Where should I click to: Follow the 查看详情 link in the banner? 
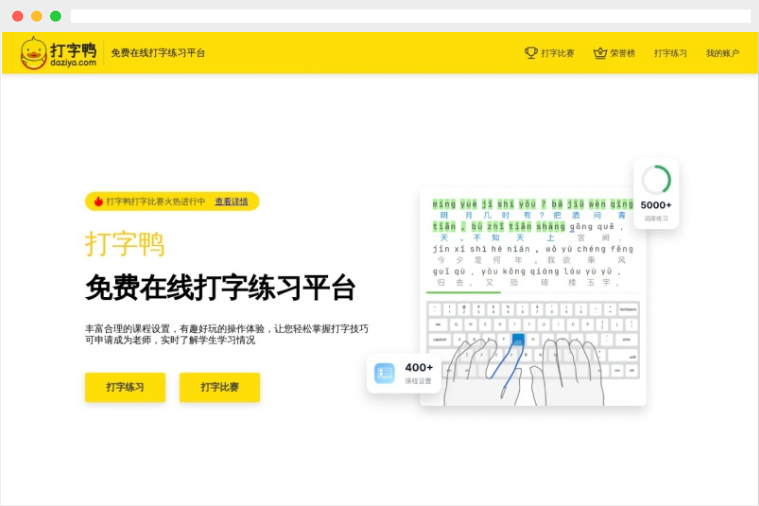tap(231, 201)
